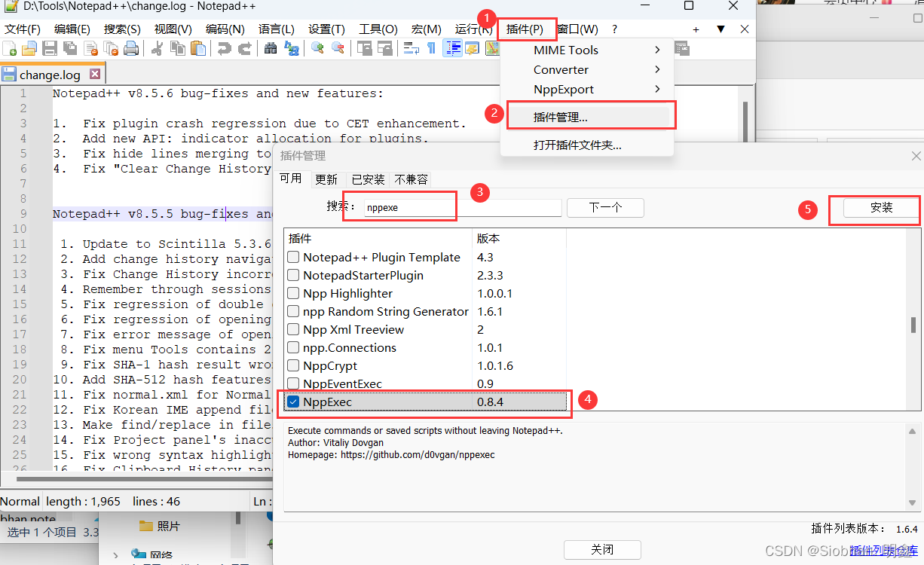
Task: Click the plus button in menu bar
Action: 696,29
